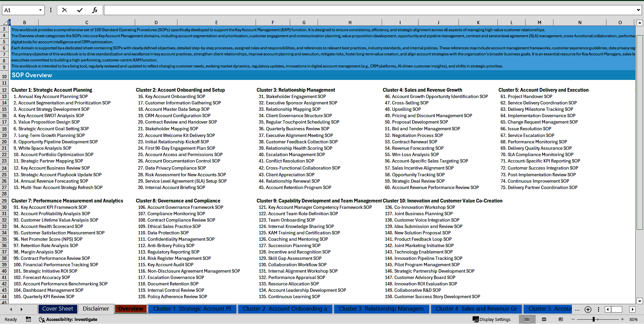Image resolution: width=644 pixels, height=324 pixels.
Task: Open the Cover Sheet tab
Action: (57, 309)
